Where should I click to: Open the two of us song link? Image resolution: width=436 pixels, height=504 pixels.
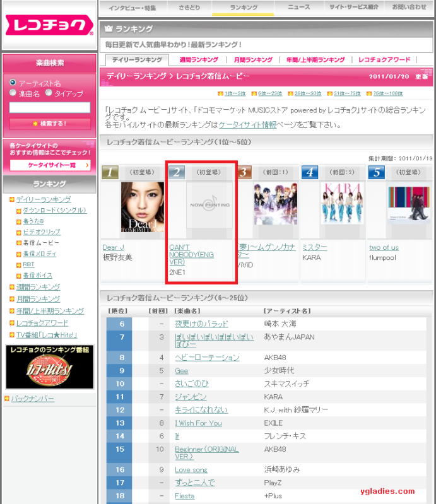pyautogui.click(x=384, y=247)
